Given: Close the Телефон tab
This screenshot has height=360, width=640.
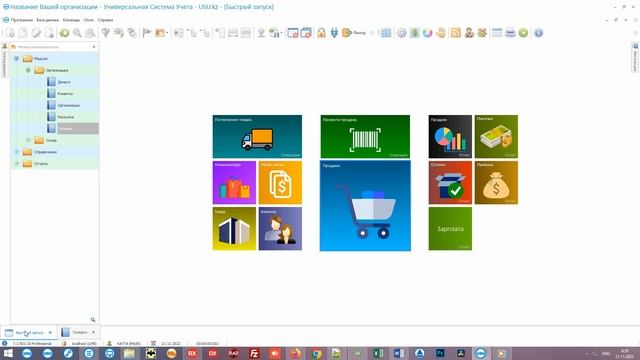Looking at the screenshot, I should click(x=93, y=332).
